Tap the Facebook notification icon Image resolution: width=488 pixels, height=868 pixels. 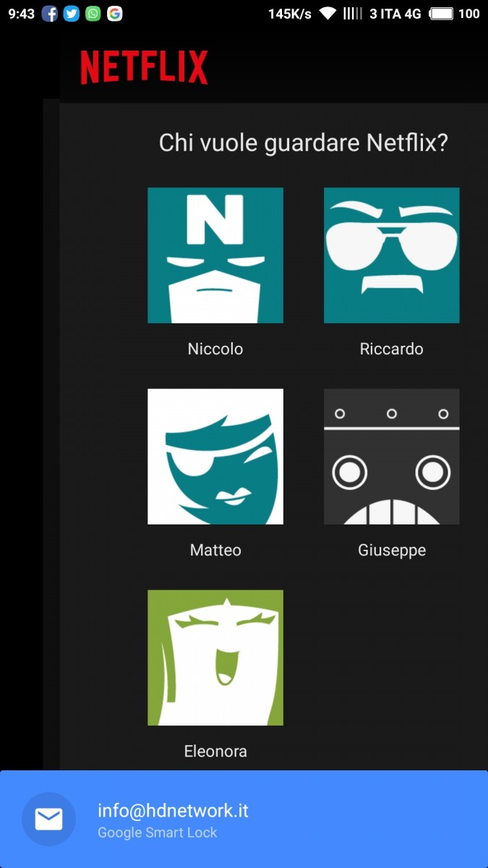coord(49,14)
